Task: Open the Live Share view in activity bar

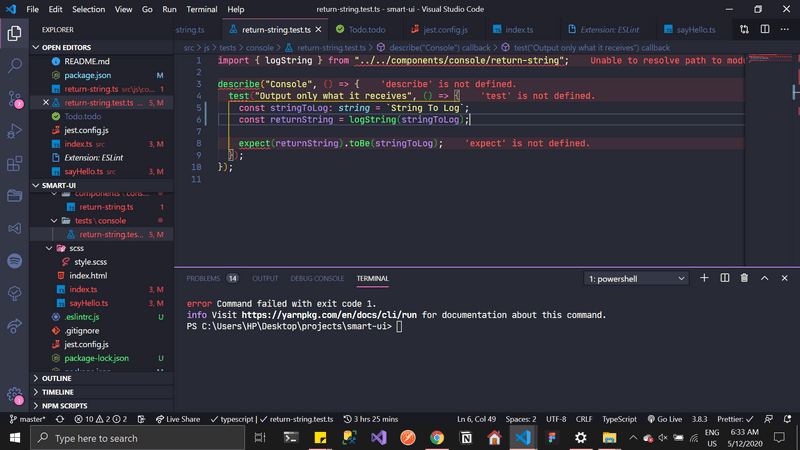Action: coord(14,326)
